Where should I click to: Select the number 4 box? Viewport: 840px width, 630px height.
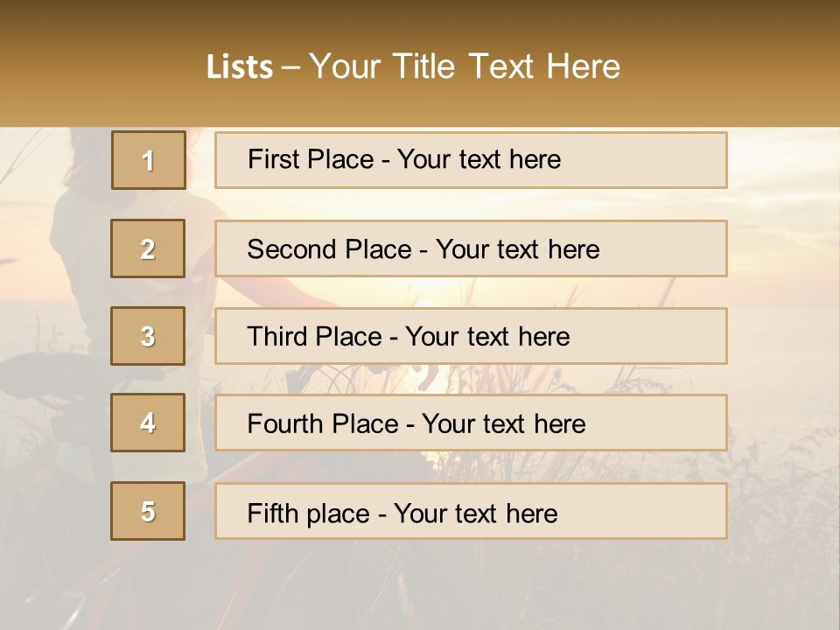click(148, 423)
